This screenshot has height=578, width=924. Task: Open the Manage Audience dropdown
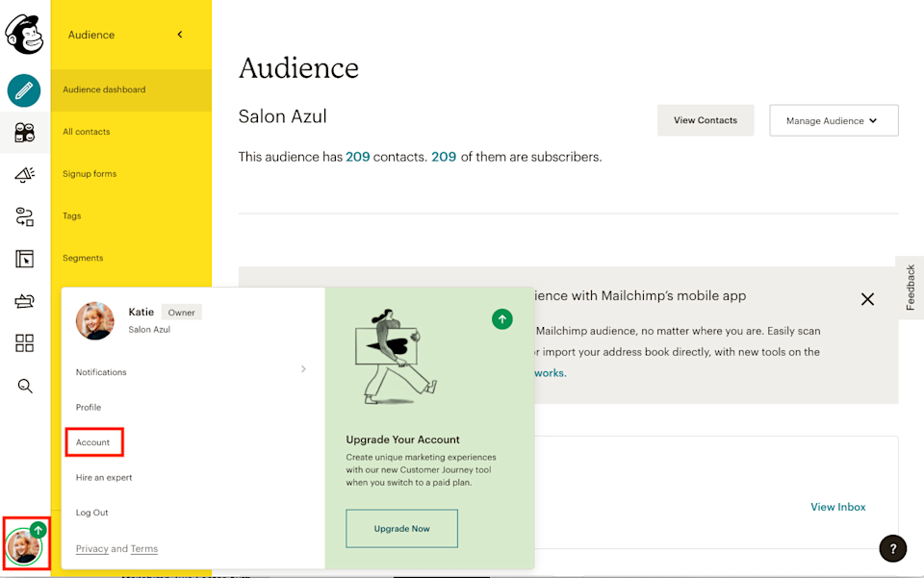coord(834,120)
